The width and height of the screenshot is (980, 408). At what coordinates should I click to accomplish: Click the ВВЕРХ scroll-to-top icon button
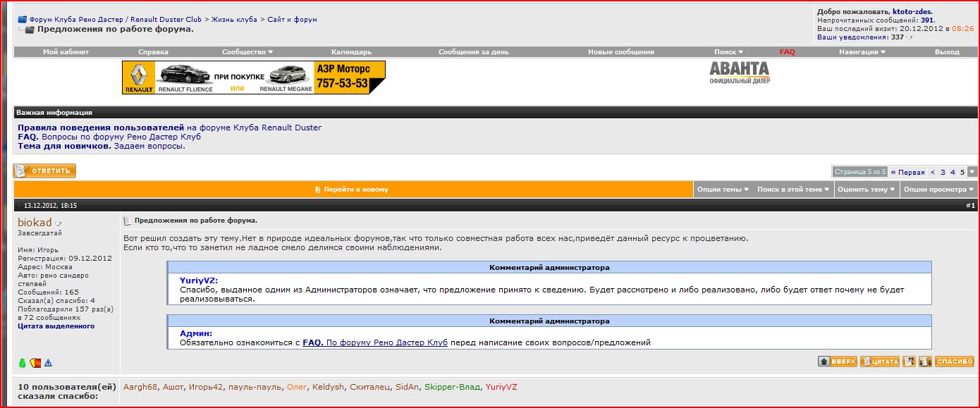837,361
